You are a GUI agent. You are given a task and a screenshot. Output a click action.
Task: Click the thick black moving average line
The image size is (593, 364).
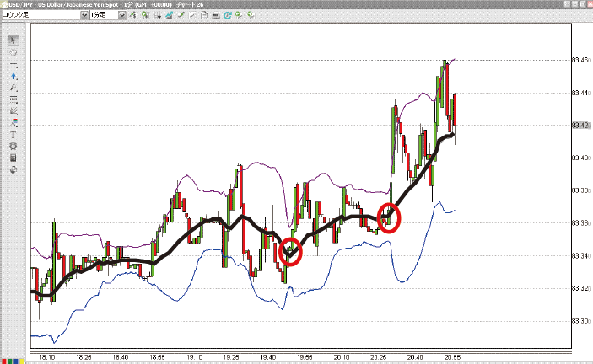click(x=211, y=221)
